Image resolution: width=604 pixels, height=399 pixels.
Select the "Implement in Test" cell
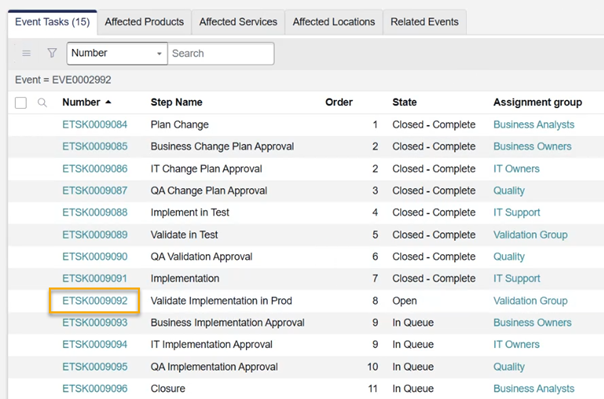click(190, 213)
